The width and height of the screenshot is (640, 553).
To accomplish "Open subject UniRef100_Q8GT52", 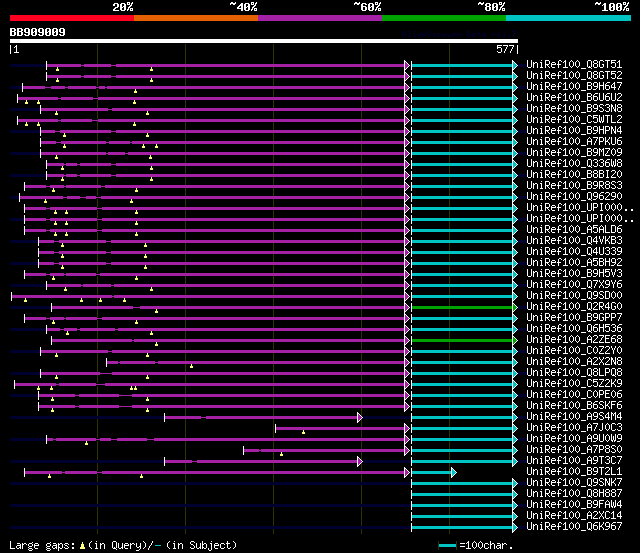I will [574, 76].
